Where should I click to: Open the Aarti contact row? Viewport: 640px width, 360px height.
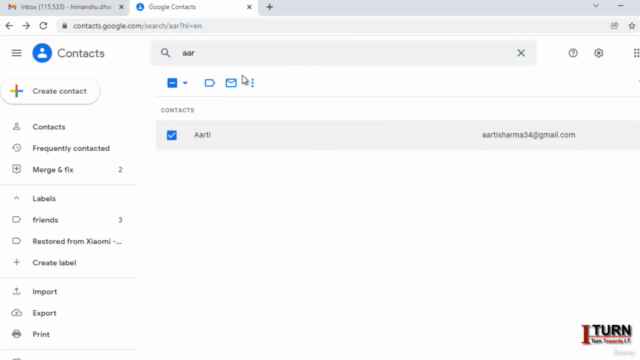pyautogui.click(x=398, y=135)
